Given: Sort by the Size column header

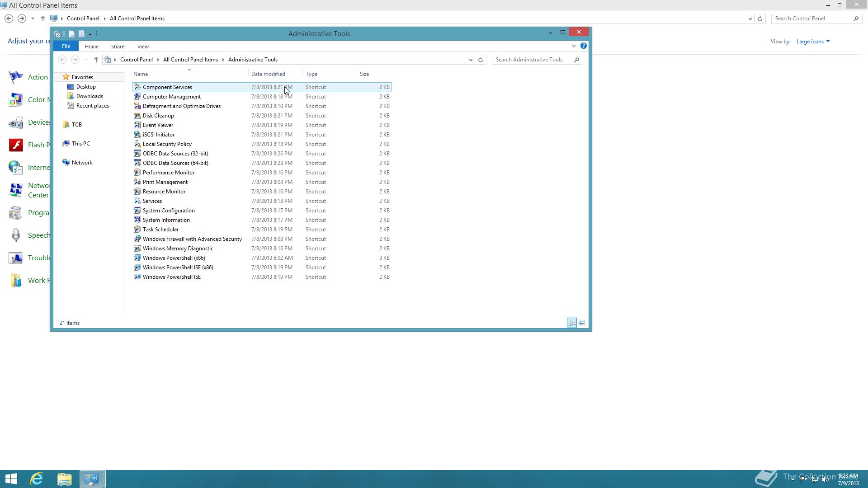Looking at the screenshot, I should (x=374, y=74).
